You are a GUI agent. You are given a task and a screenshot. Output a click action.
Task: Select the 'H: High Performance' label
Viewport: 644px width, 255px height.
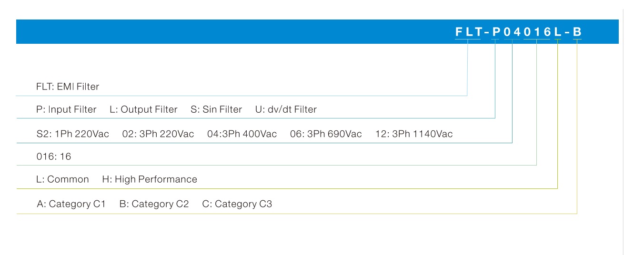(150, 179)
